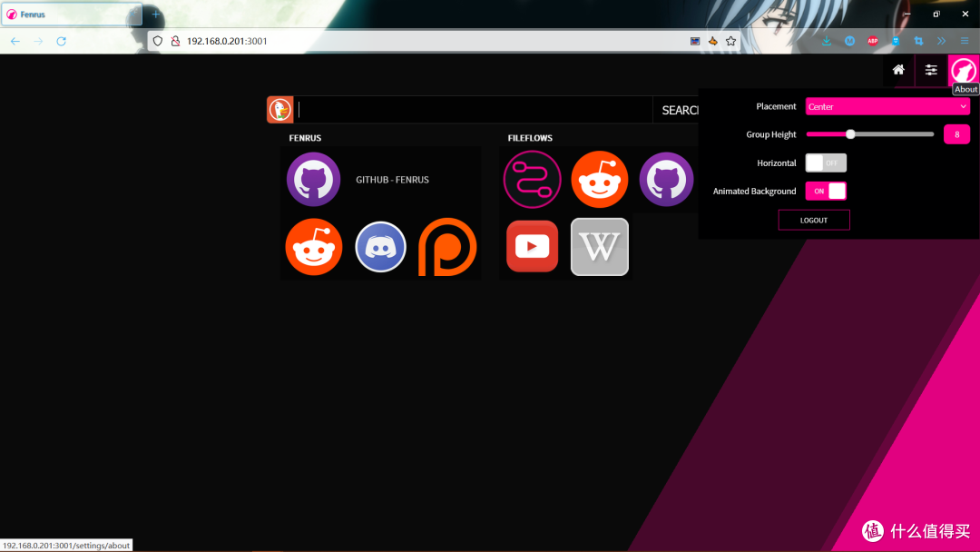Open YouTube in the FileFlows group
The image size is (980, 552).
coord(532,246)
